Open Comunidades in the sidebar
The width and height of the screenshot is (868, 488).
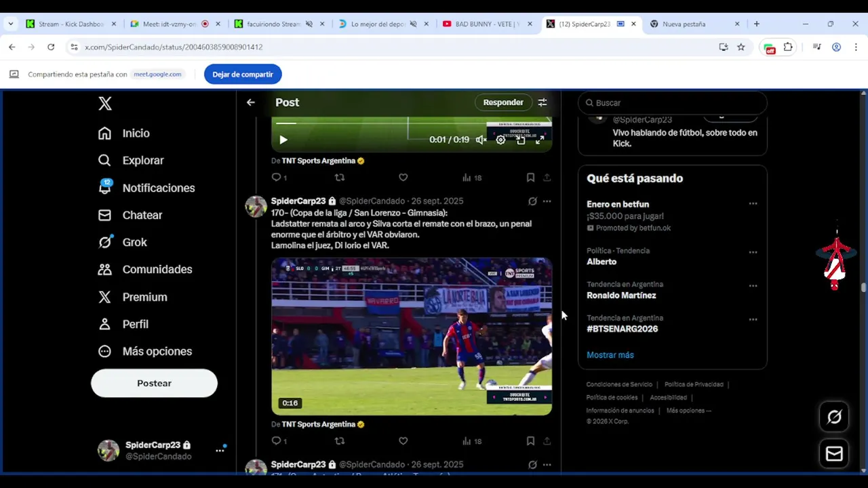144,269
